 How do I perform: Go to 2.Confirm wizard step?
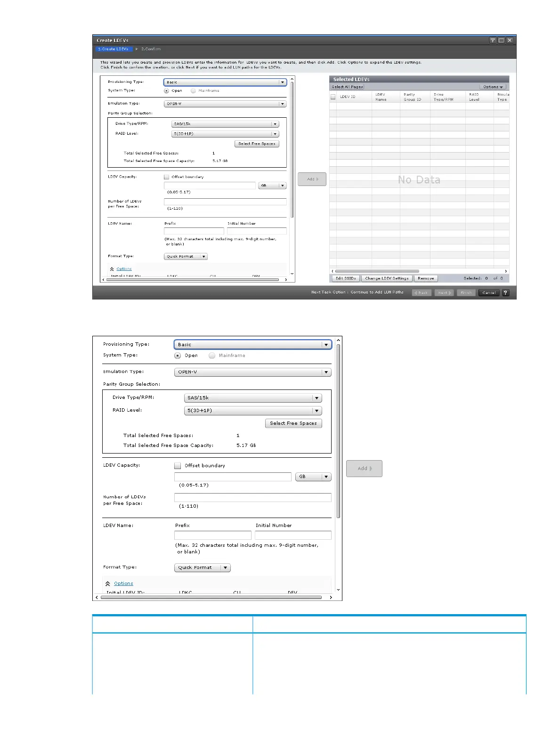[151, 49]
